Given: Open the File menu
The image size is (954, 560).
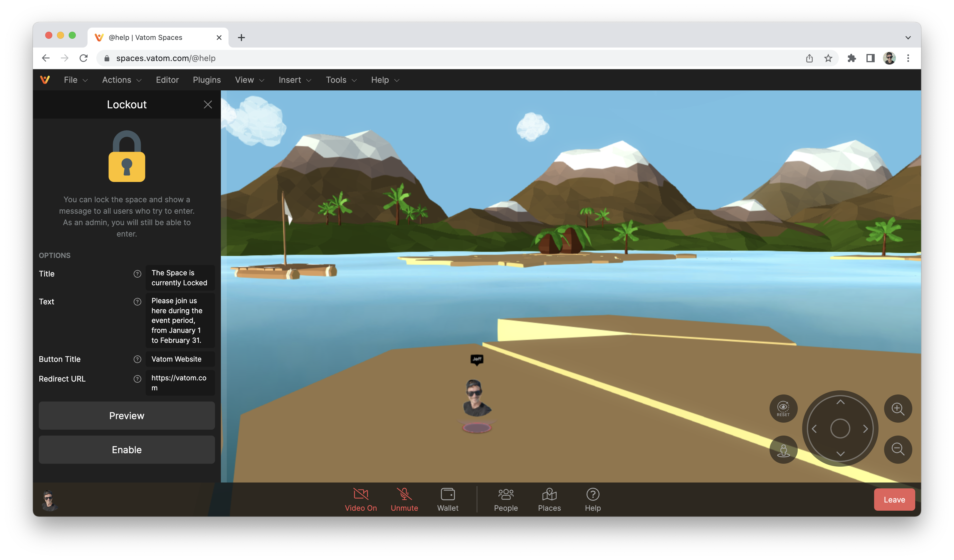Looking at the screenshot, I should pyautogui.click(x=76, y=80).
